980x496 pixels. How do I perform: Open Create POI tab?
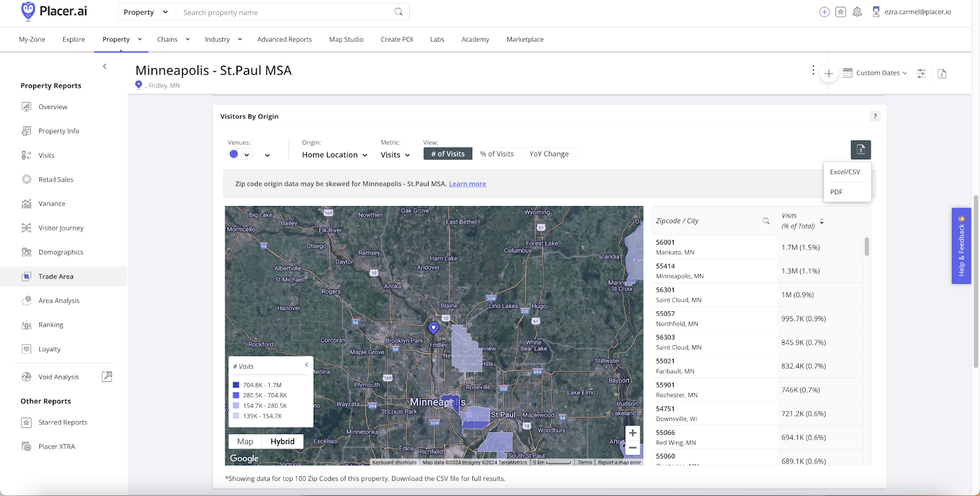tap(396, 39)
